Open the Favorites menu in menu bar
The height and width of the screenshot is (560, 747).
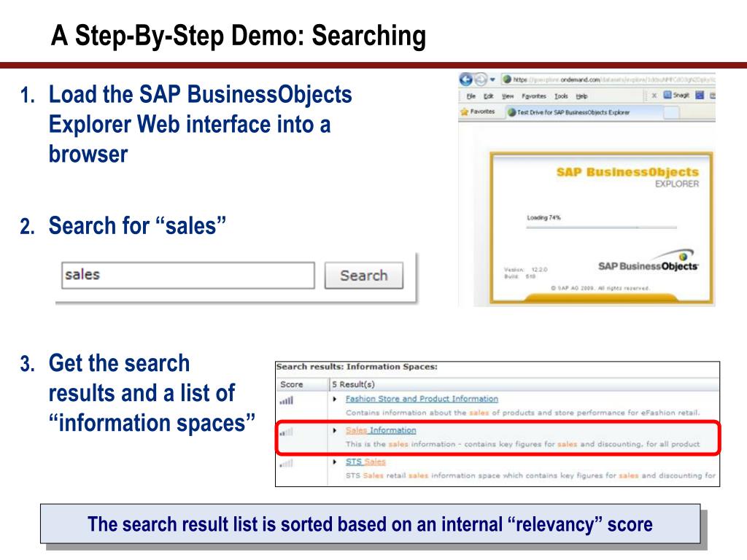[533, 96]
